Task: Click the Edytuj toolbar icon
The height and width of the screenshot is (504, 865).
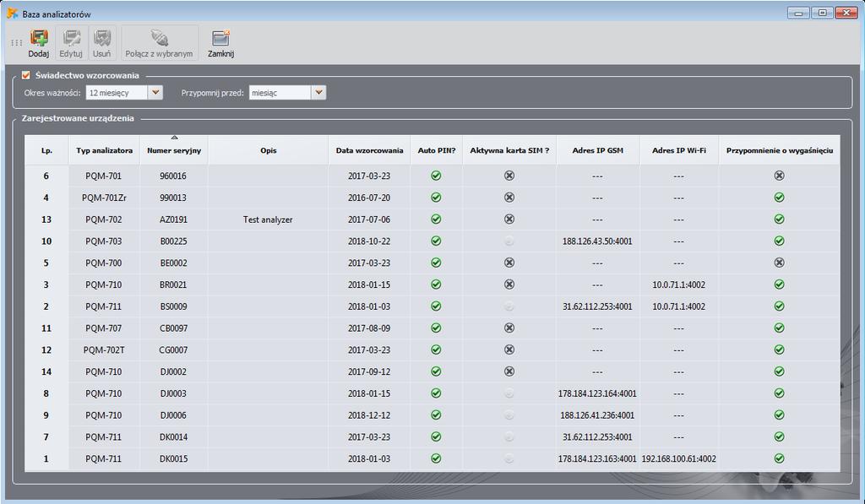Action: pyautogui.click(x=71, y=39)
